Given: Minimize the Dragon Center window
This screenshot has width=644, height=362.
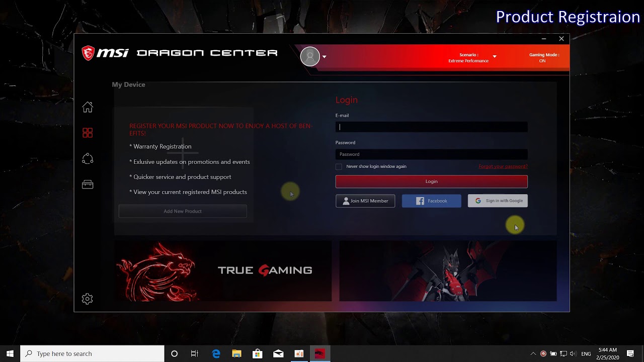Looking at the screenshot, I should tap(544, 39).
